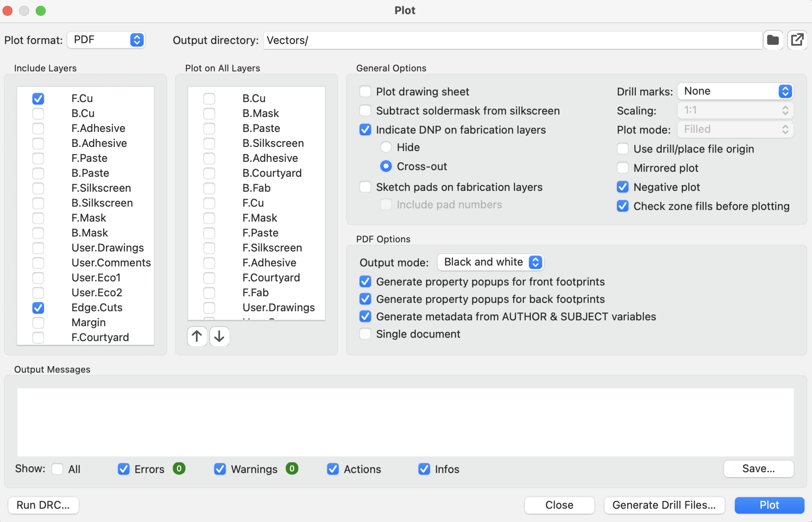The height and width of the screenshot is (522, 812).
Task: Uncheck the Edge.Cuts include layer
Action: pyautogui.click(x=38, y=308)
